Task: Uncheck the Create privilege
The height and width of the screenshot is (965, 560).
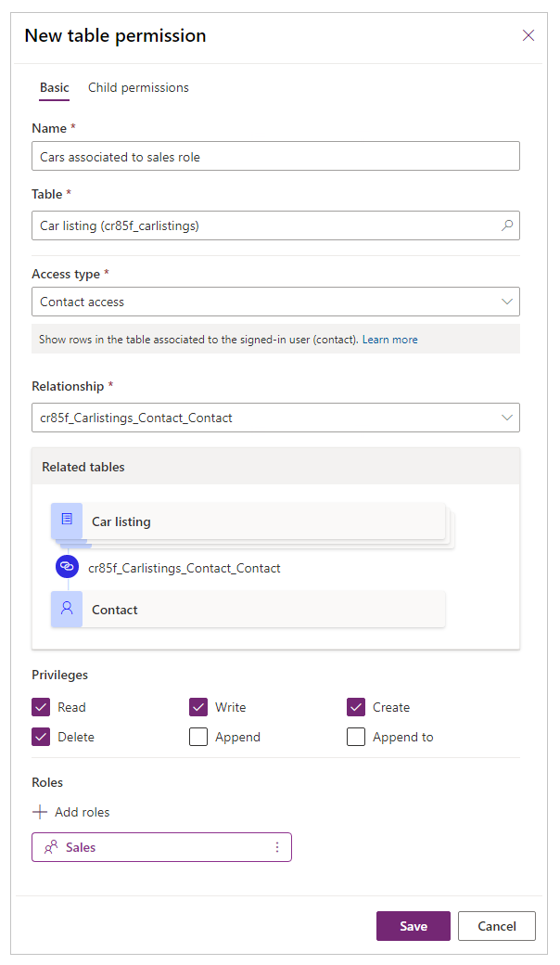Action: pos(356,707)
